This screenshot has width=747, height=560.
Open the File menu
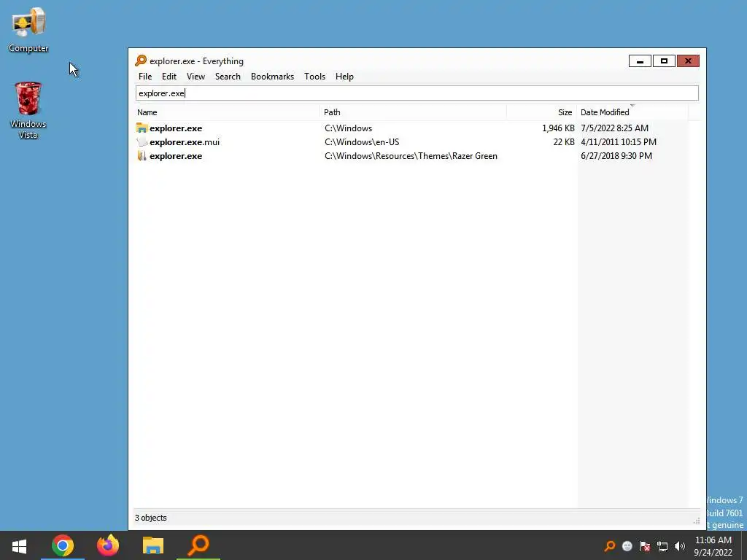click(145, 76)
